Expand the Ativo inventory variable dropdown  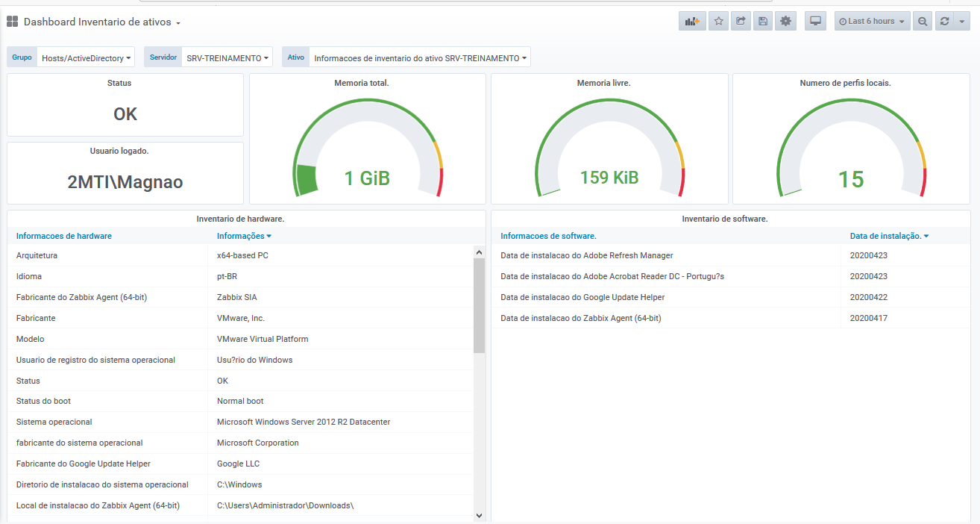pyautogui.click(x=420, y=57)
